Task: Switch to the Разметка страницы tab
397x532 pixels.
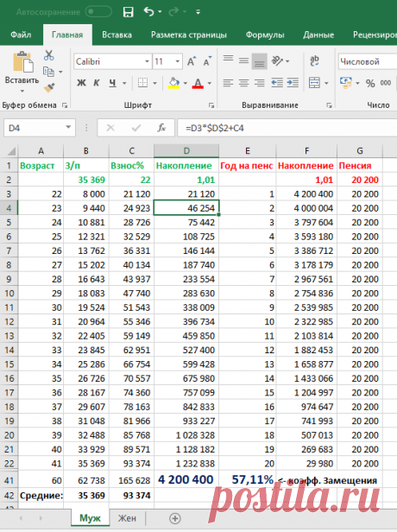Action: (189, 35)
